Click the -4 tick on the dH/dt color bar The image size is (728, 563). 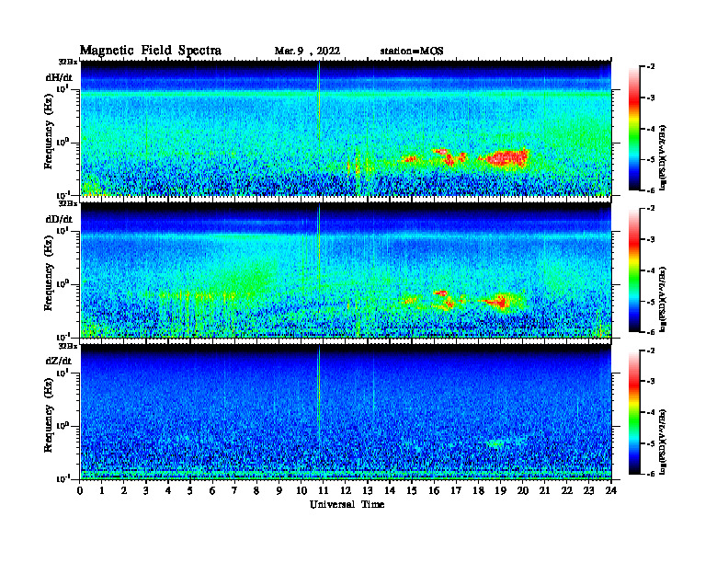point(652,129)
